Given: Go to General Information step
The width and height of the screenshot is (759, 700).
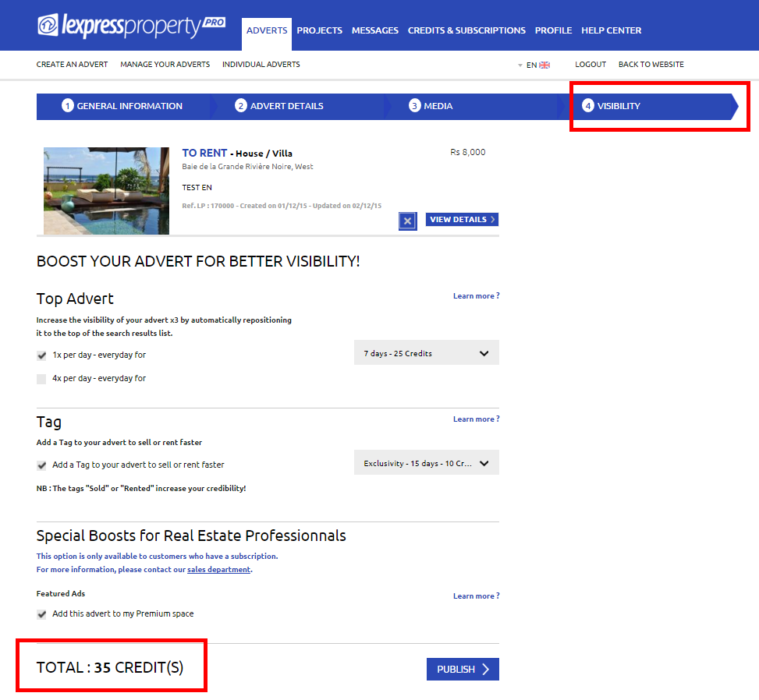Looking at the screenshot, I should click(x=122, y=107).
